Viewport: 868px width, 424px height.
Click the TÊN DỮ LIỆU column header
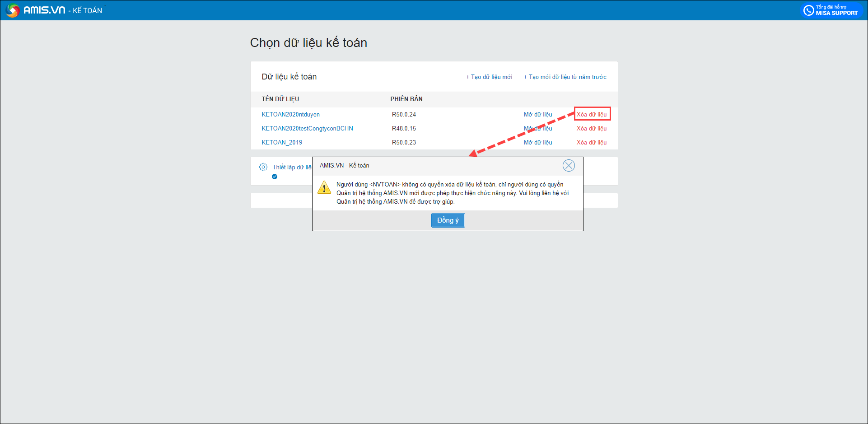point(280,99)
